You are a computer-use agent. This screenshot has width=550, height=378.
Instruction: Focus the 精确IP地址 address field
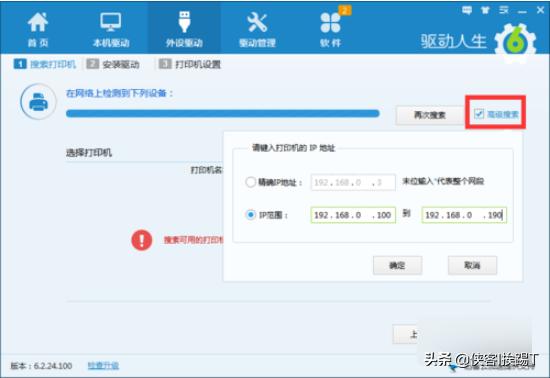353,182
